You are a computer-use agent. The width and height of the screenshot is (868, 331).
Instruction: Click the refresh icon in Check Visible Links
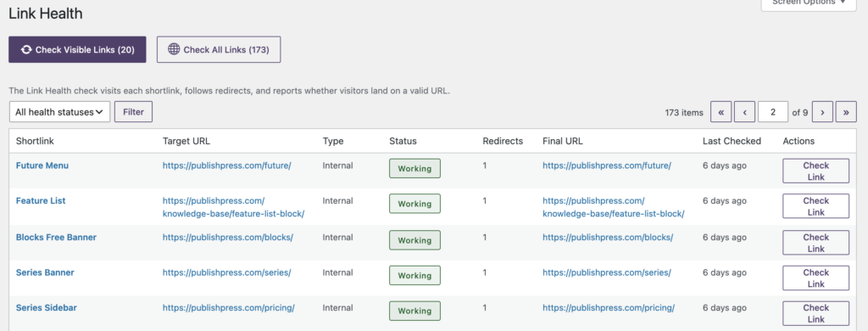tap(26, 50)
